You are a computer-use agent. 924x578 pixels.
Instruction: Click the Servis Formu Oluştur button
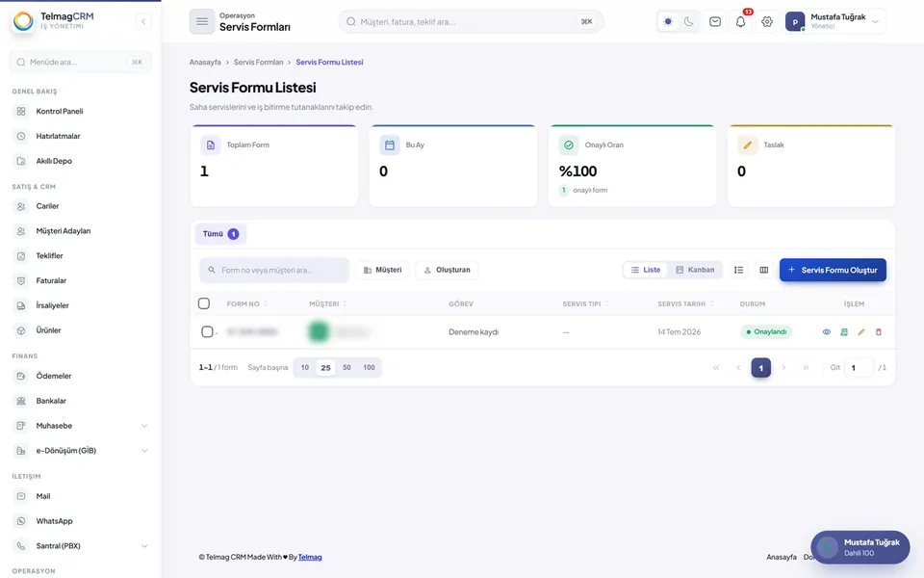833,270
